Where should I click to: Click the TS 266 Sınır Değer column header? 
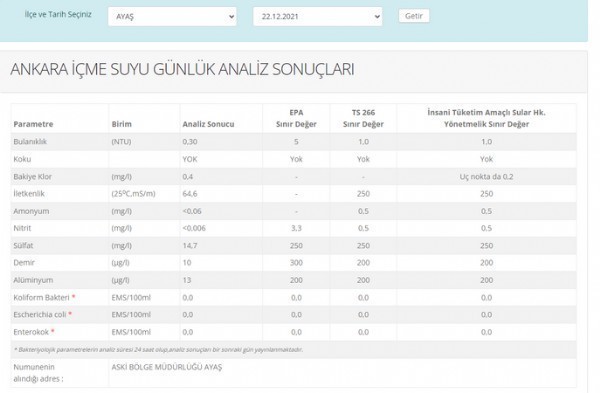(x=363, y=118)
